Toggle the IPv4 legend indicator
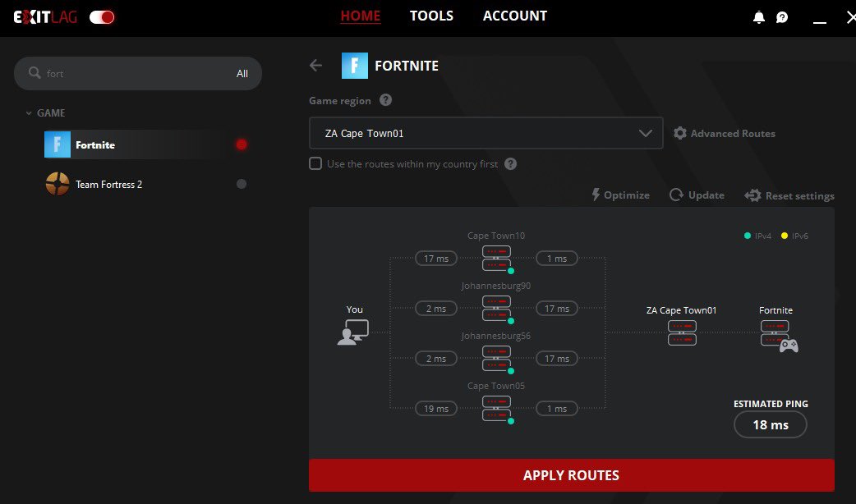 tap(748, 236)
